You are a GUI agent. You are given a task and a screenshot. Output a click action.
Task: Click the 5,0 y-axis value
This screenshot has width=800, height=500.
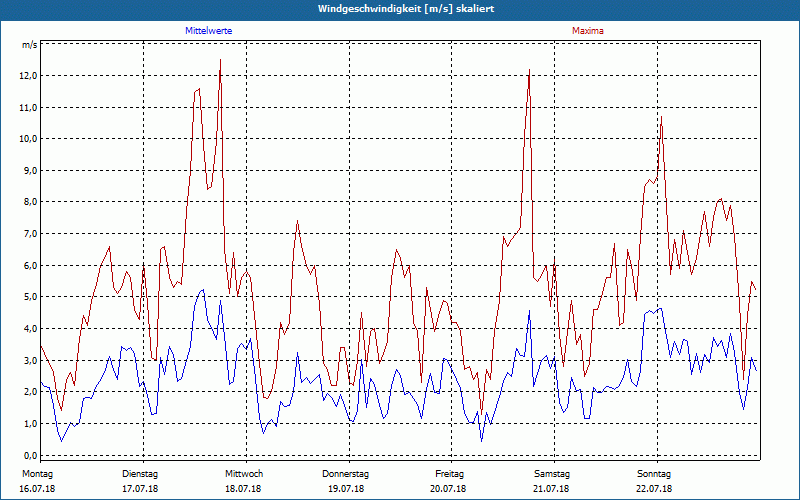(x=31, y=297)
